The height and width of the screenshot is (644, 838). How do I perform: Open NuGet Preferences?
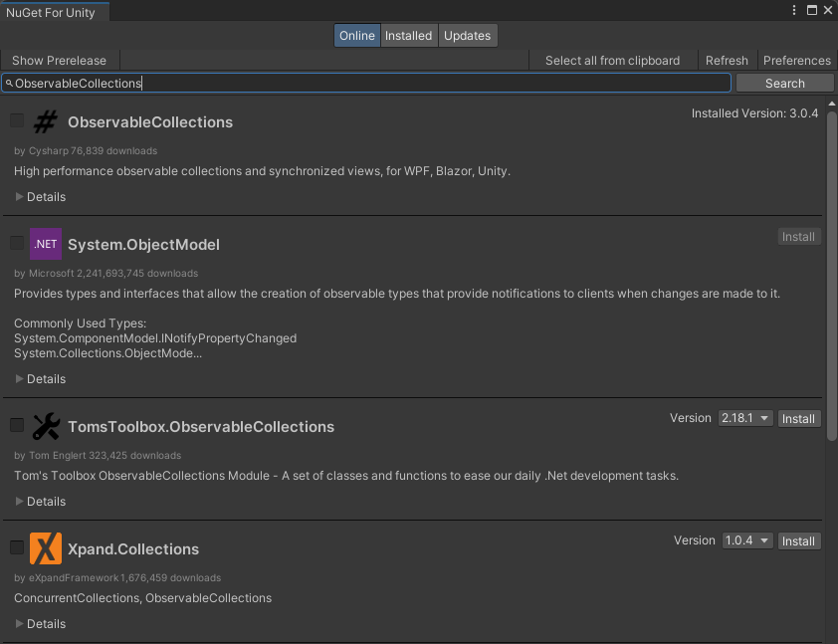797,61
